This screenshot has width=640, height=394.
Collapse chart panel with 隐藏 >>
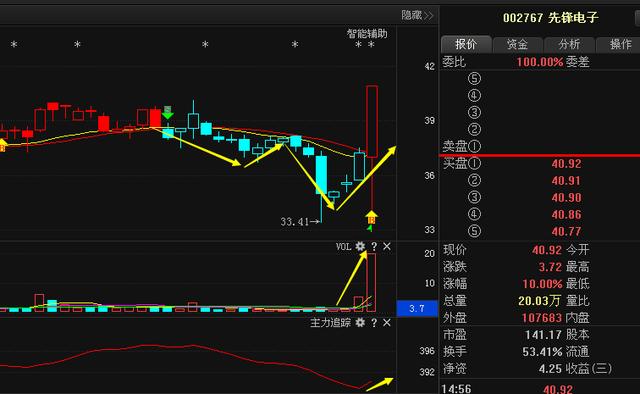click(416, 16)
